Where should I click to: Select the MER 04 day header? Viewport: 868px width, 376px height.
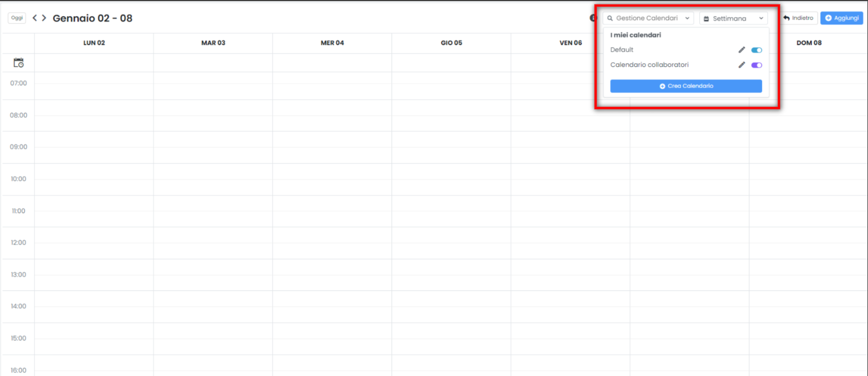[333, 43]
